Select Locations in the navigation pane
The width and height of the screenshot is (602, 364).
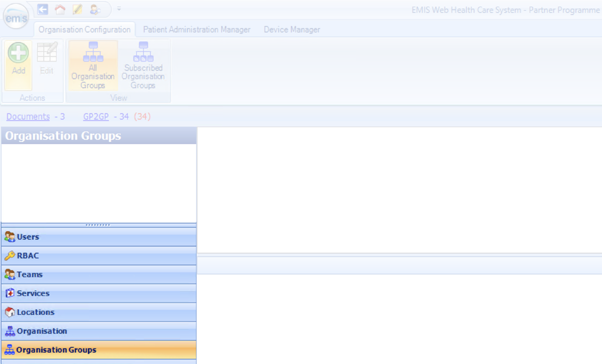(99, 312)
